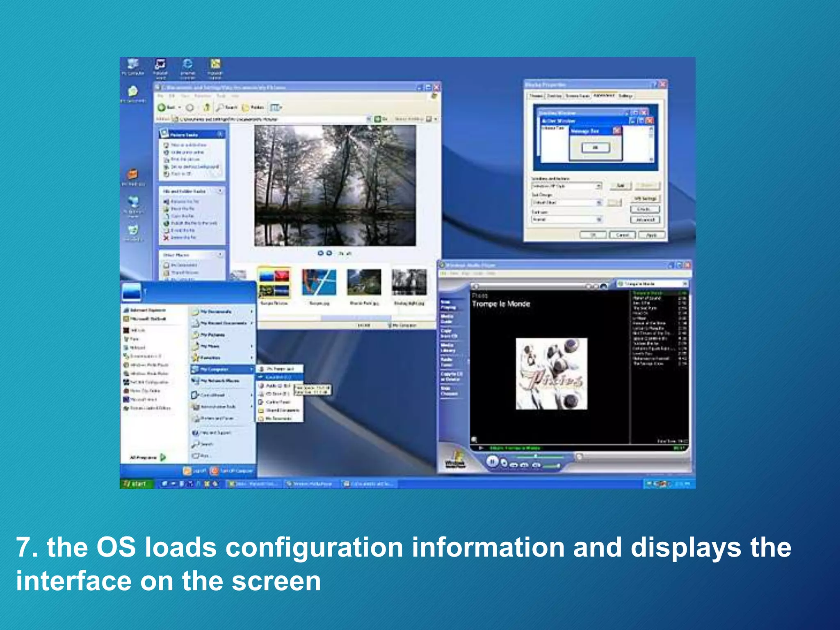Show next image in filmstrip preview

tap(329, 253)
